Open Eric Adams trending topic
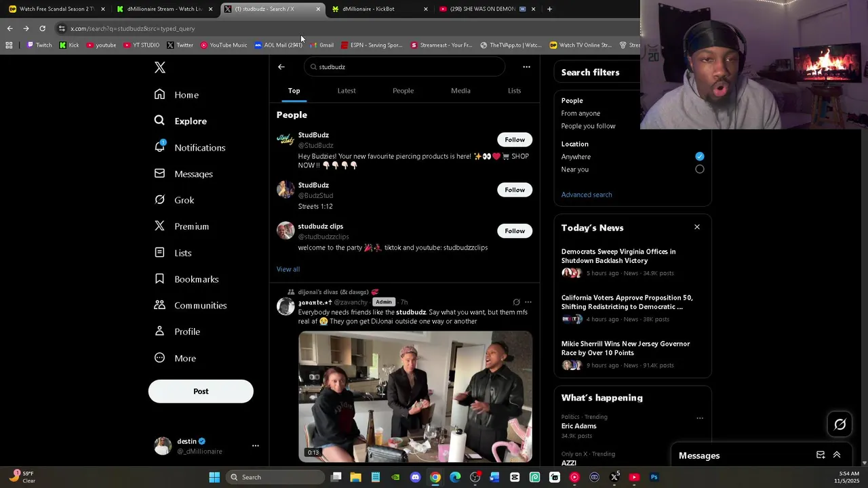Screen dimensions: 868x488 click(578, 426)
